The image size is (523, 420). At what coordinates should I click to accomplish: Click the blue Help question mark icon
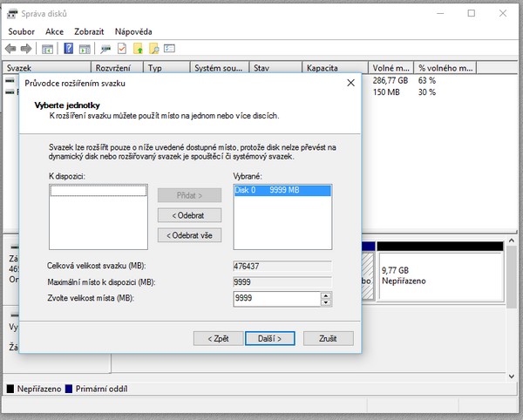69,49
